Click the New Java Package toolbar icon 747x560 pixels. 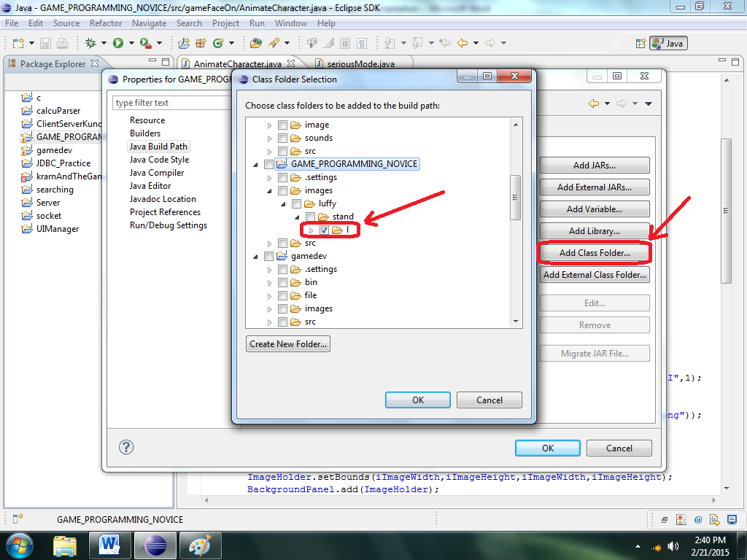pyautogui.click(x=201, y=42)
